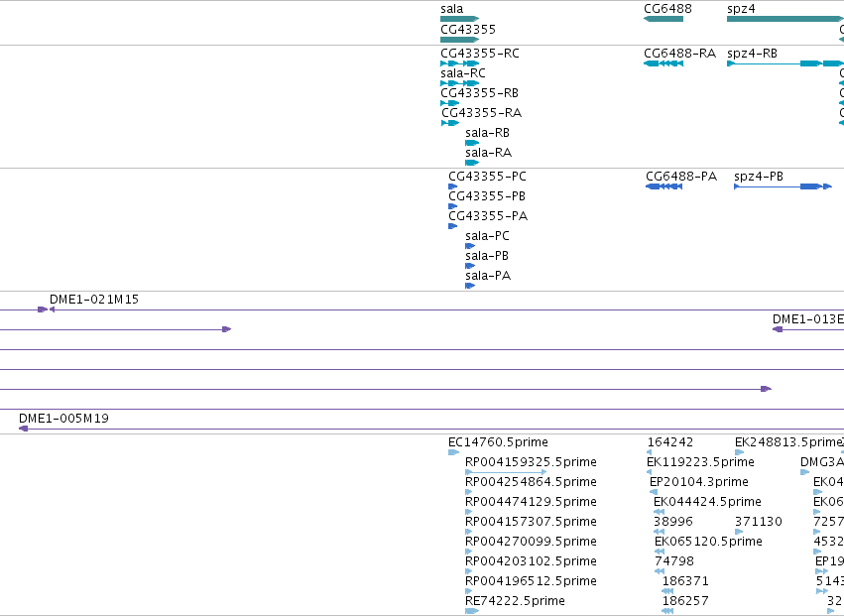This screenshot has width=844, height=616.
Task: Open transcript spz4-RB
Action: 752,54
